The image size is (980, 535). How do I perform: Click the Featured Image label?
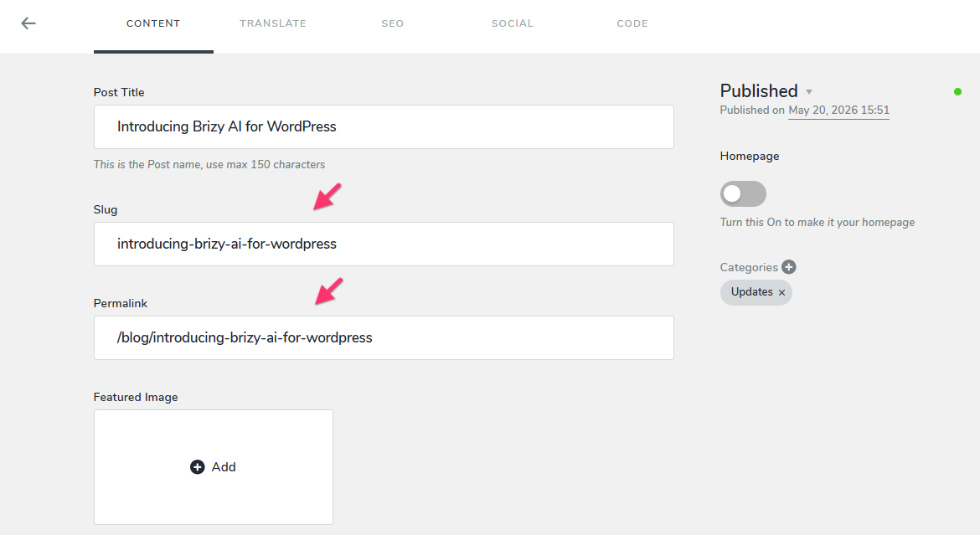point(136,397)
